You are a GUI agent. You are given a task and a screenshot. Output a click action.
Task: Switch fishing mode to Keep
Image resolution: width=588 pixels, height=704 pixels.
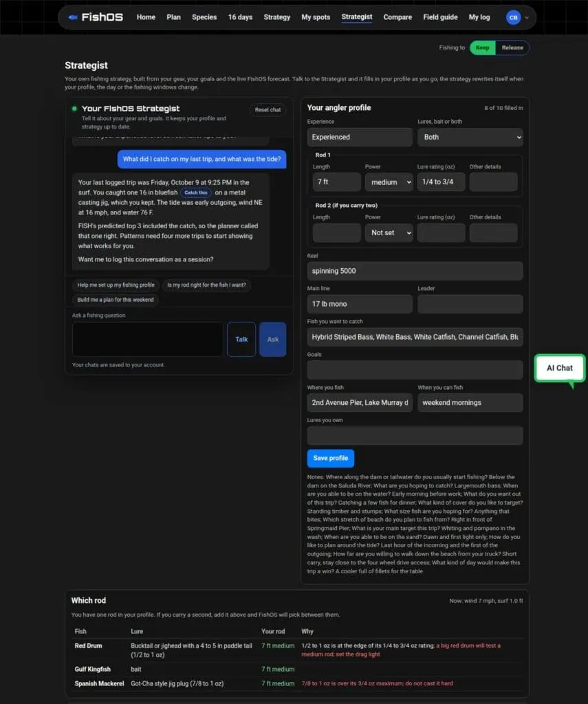pyautogui.click(x=483, y=47)
